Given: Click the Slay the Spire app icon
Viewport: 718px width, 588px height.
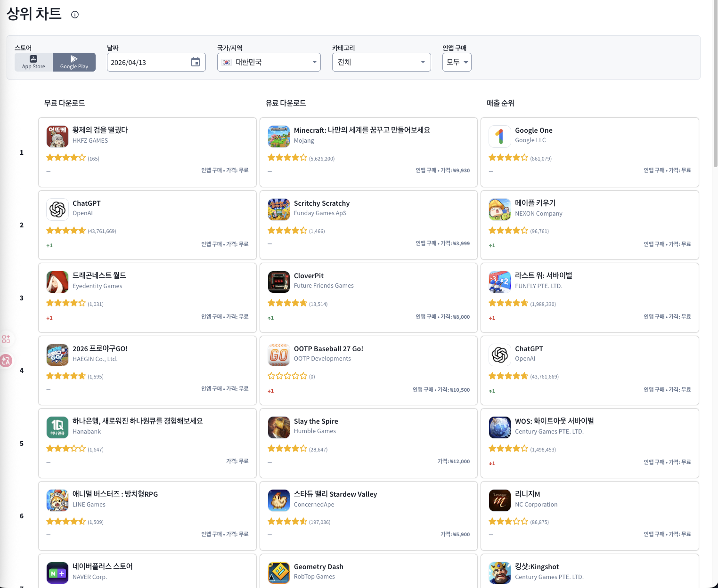Looking at the screenshot, I should click(279, 427).
